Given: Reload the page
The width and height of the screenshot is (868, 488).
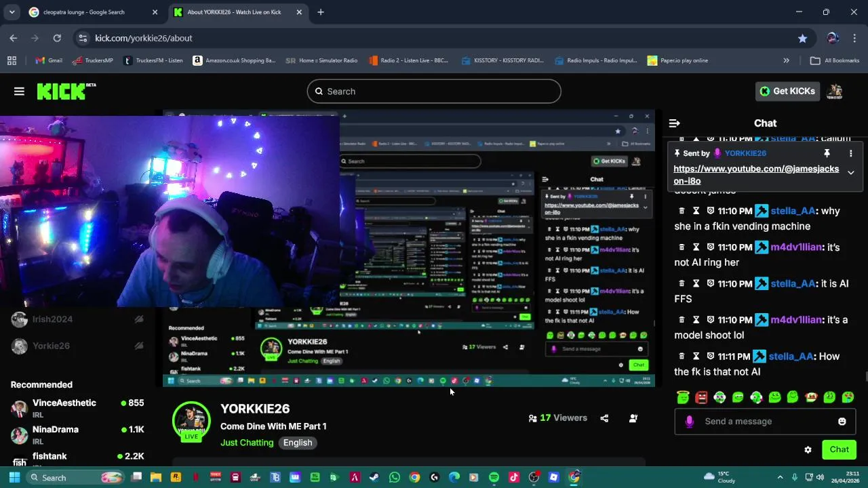Looking at the screenshot, I should click(x=57, y=38).
